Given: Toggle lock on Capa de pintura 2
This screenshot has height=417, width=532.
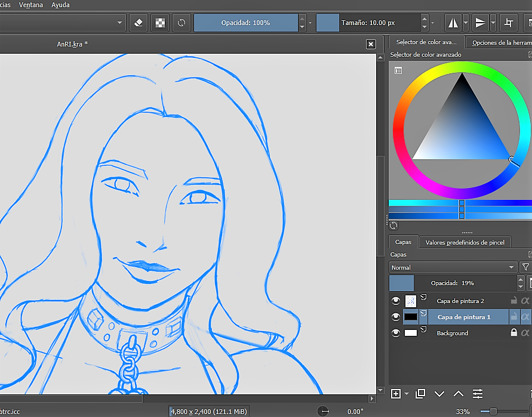Looking at the screenshot, I should coord(514,301).
